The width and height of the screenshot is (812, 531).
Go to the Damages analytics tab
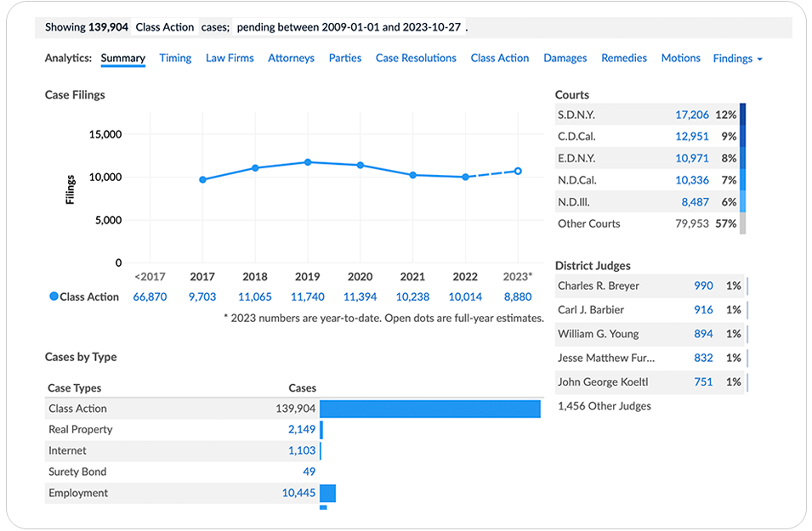point(565,59)
